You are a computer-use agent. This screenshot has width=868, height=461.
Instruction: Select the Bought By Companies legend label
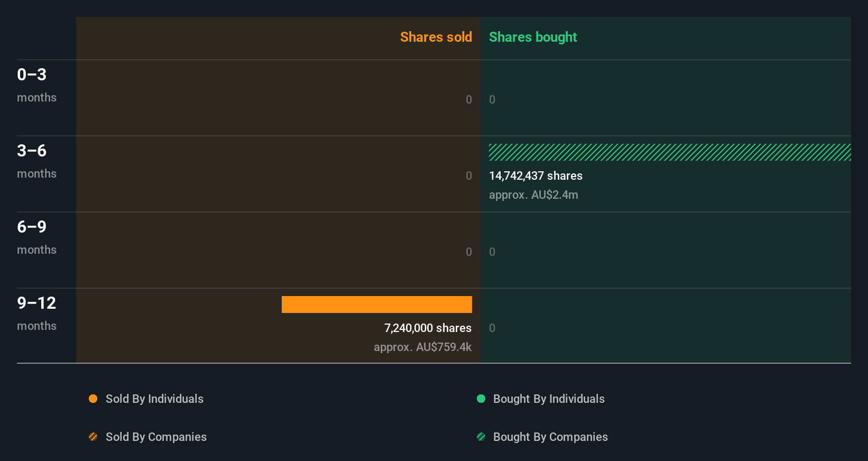tap(550, 437)
